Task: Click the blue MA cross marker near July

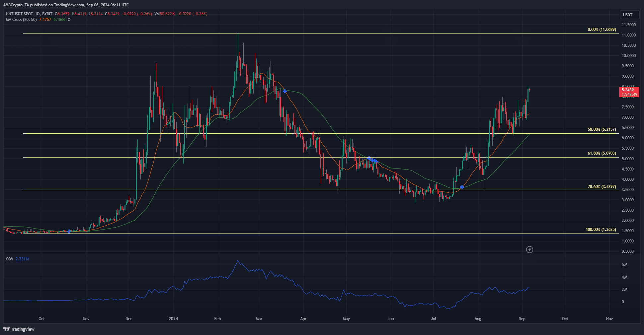Action: (462, 187)
